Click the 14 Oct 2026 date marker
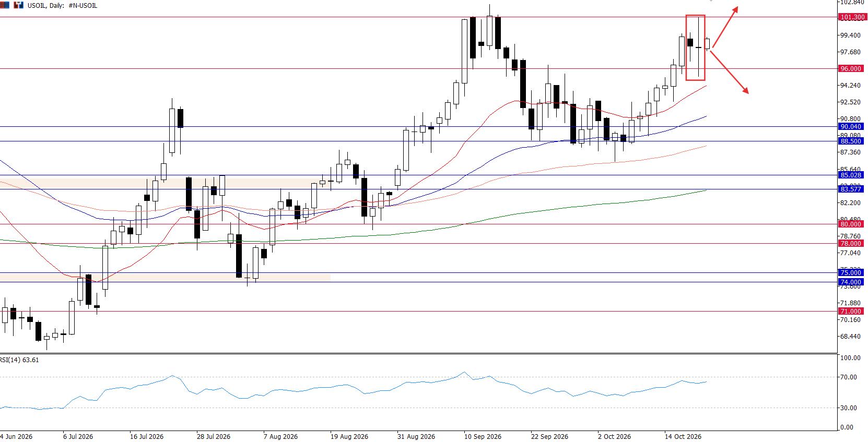This screenshot has width=868, height=442. [683, 436]
